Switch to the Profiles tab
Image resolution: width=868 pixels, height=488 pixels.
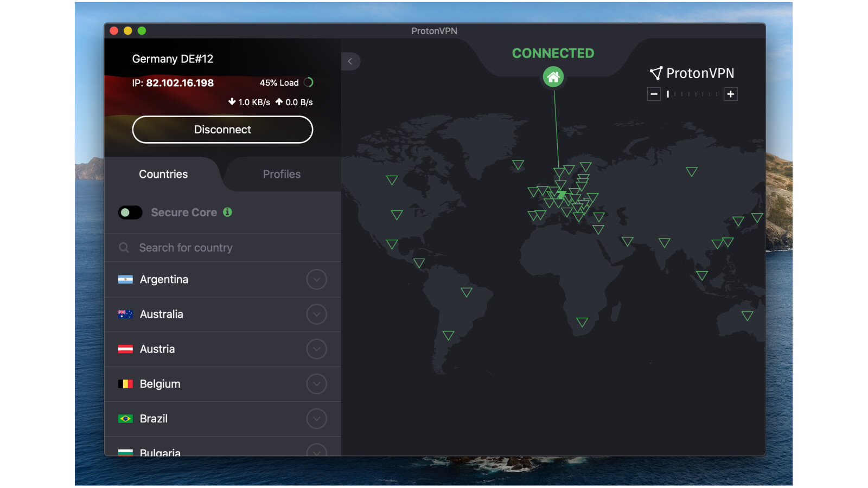click(x=282, y=174)
